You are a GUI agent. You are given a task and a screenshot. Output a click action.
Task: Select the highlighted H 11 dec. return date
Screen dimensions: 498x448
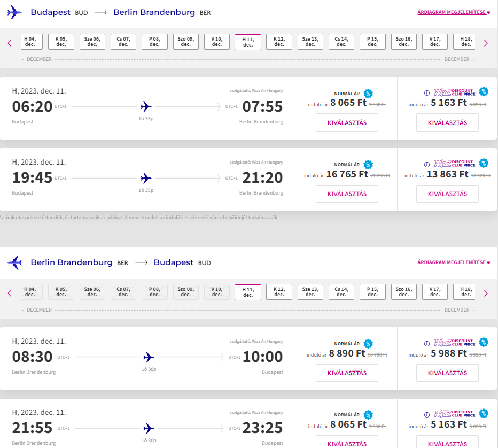[x=248, y=292]
